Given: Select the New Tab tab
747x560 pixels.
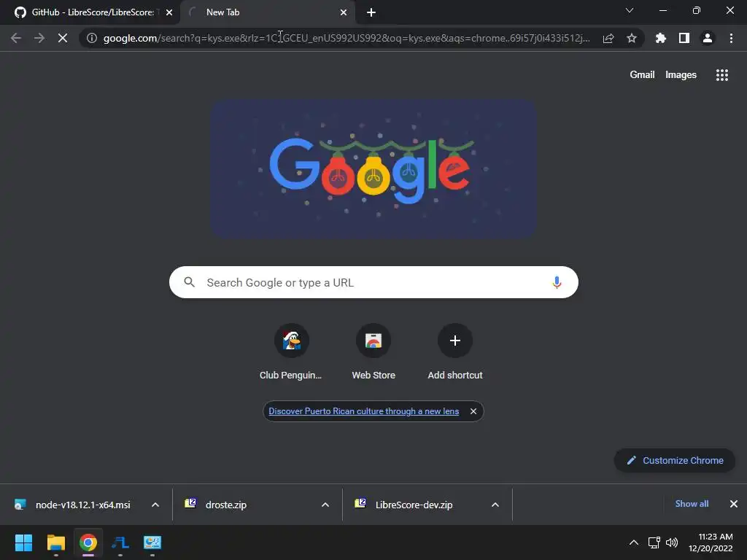Looking at the screenshot, I should [268, 12].
